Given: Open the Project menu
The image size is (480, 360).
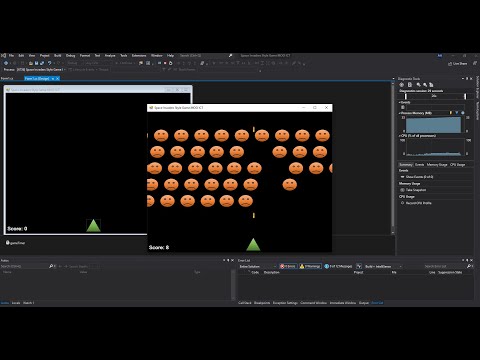Looking at the screenshot, I should tap(45, 55).
